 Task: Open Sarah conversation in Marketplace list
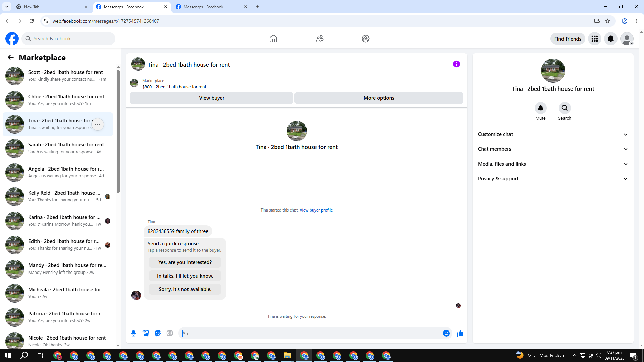tap(58, 148)
